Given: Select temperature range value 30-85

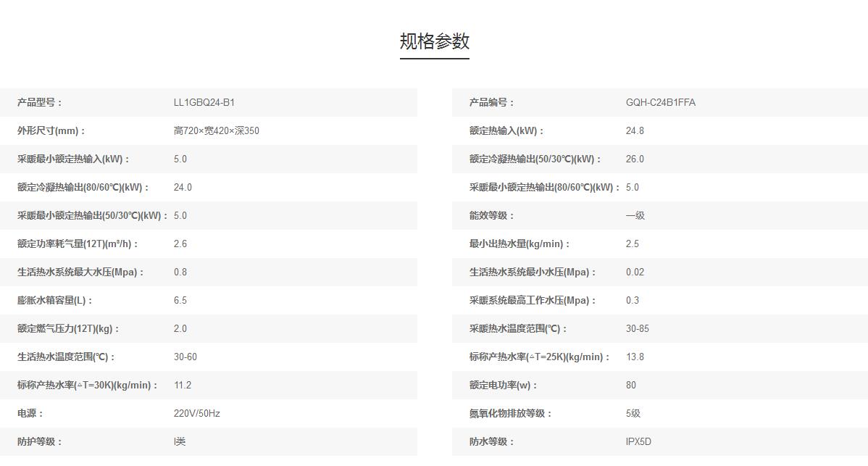Looking at the screenshot, I should tap(638, 328).
